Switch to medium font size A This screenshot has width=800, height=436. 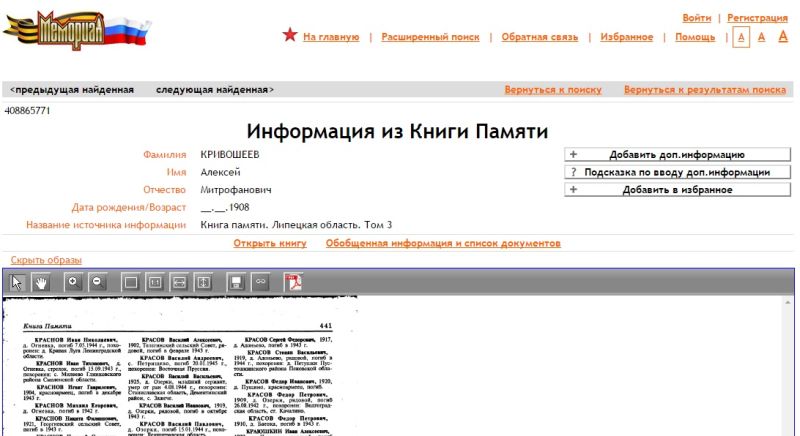(x=761, y=37)
